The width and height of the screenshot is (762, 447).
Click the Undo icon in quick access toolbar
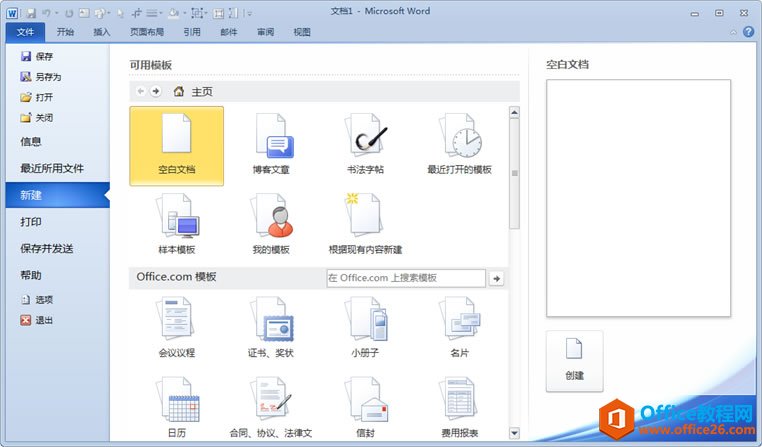[47, 13]
